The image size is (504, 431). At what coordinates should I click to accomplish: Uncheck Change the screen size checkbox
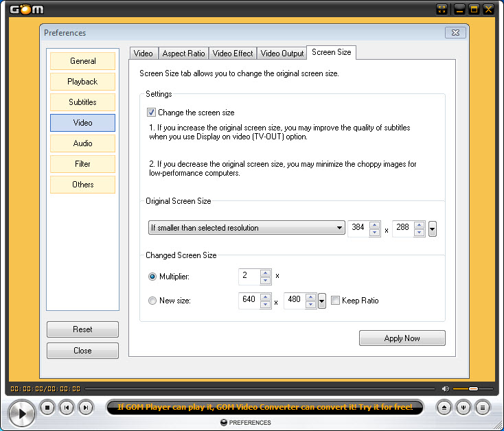point(152,113)
